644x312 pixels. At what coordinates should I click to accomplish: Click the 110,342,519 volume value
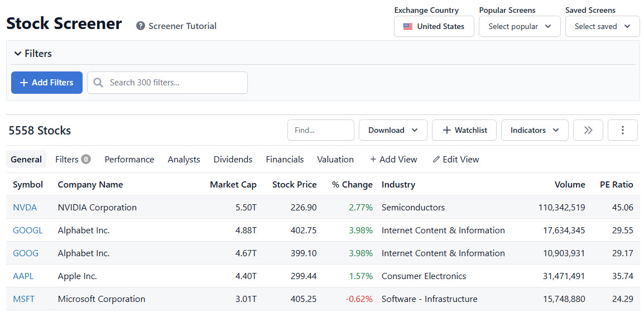coord(562,207)
